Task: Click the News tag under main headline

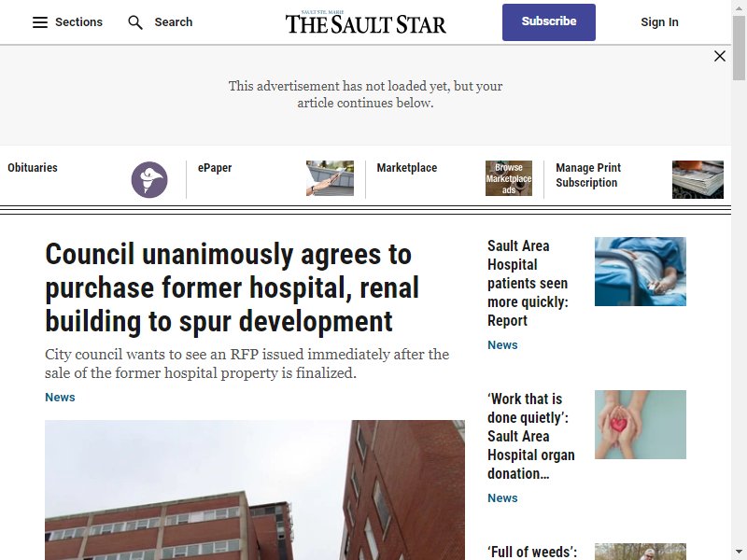Action: click(60, 398)
